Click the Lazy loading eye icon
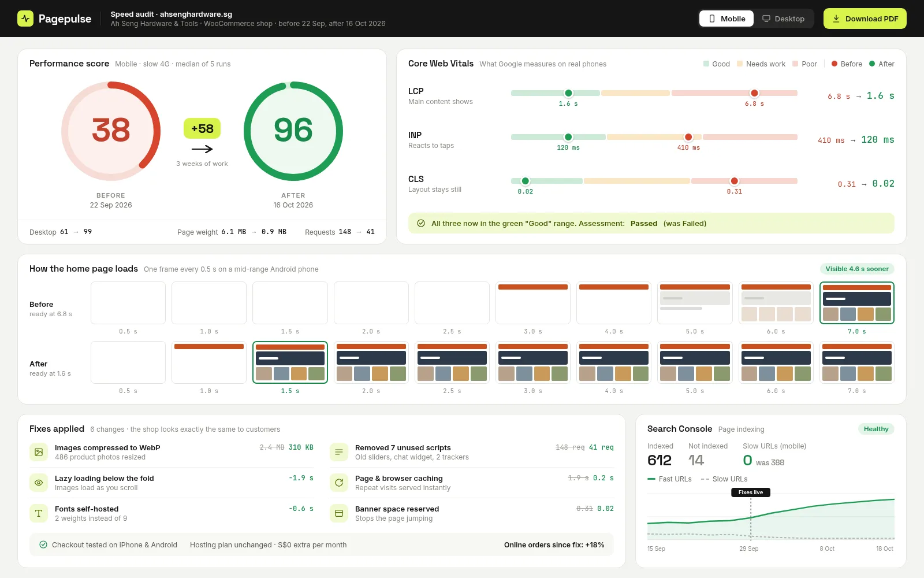 pos(39,483)
